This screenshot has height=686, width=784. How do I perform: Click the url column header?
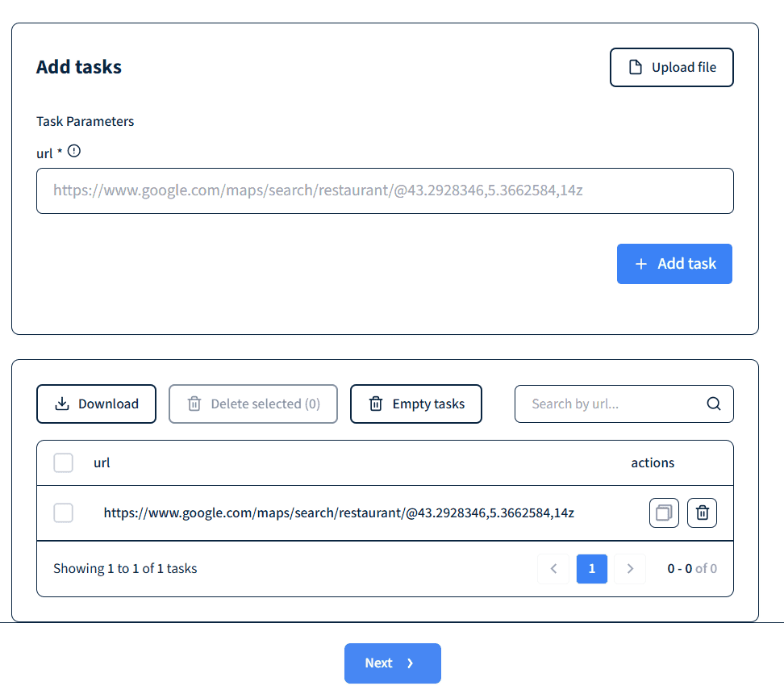(x=102, y=462)
